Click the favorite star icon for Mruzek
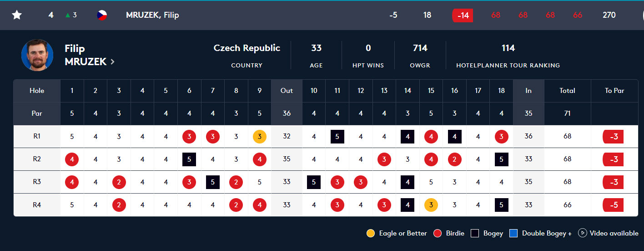Viewport: 644px width, 251px height. click(x=17, y=15)
